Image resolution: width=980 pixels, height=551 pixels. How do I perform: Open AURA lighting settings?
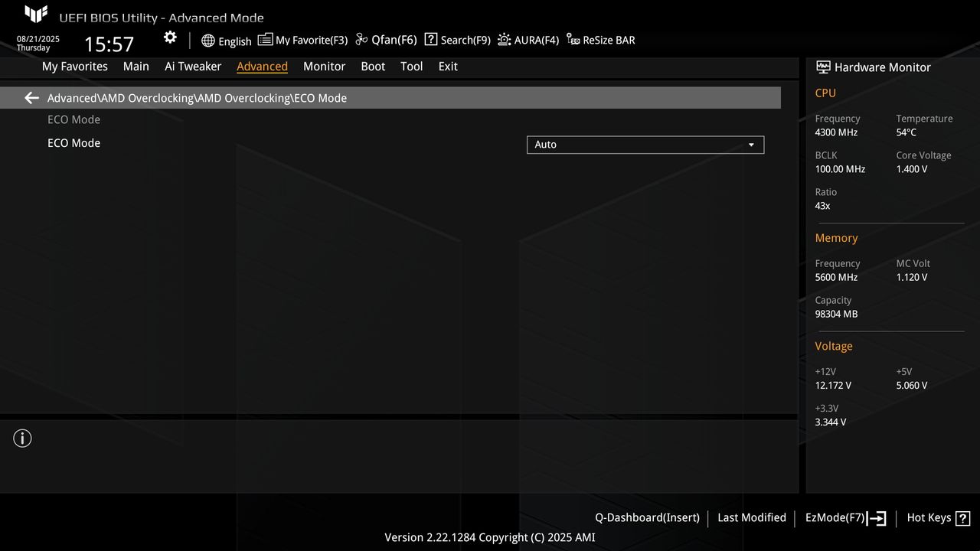tap(528, 40)
